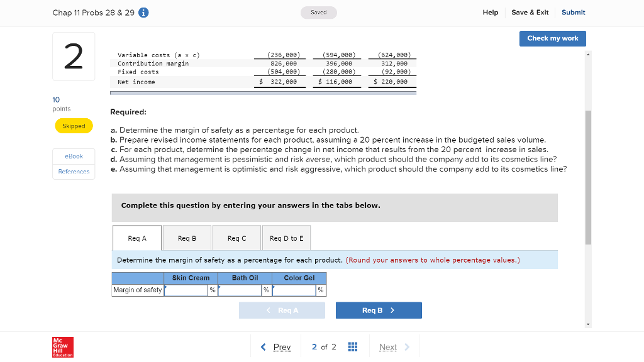Select the Req C tab

click(x=236, y=238)
